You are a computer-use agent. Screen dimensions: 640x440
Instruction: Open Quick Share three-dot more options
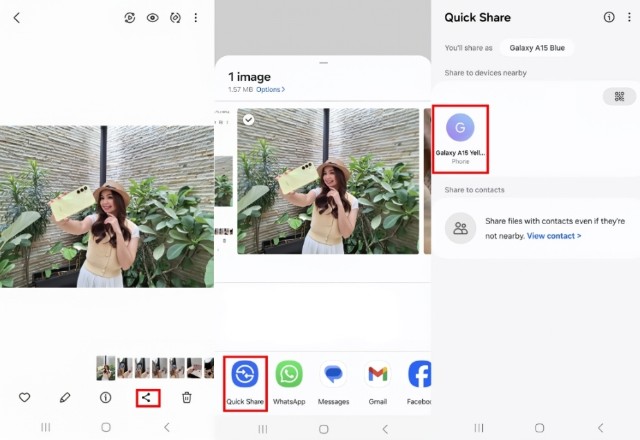click(627, 17)
